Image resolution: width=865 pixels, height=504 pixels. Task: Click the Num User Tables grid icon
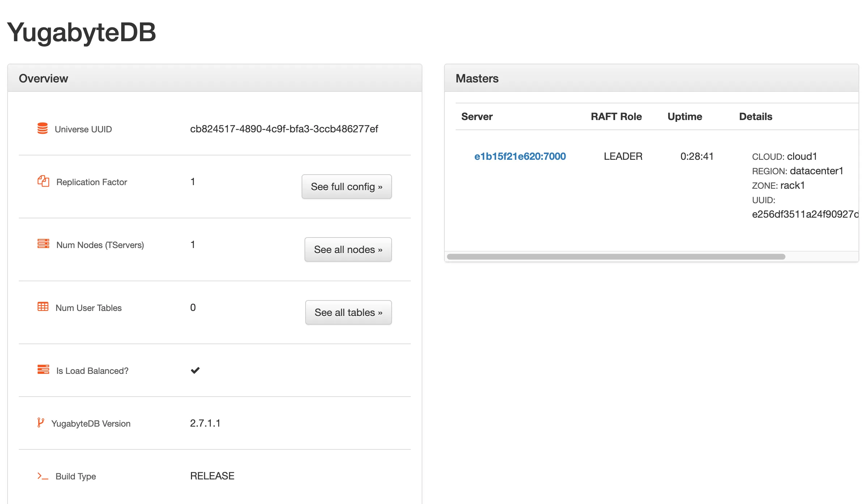(x=43, y=307)
